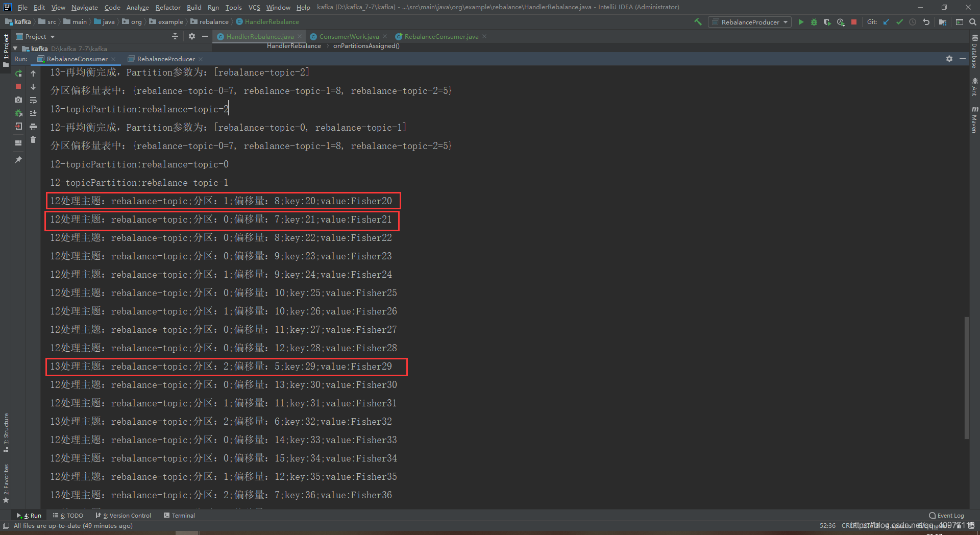Click the rebalance breadcrumb in the navigation bar
This screenshot has width=980, height=535.
point(210,22)
